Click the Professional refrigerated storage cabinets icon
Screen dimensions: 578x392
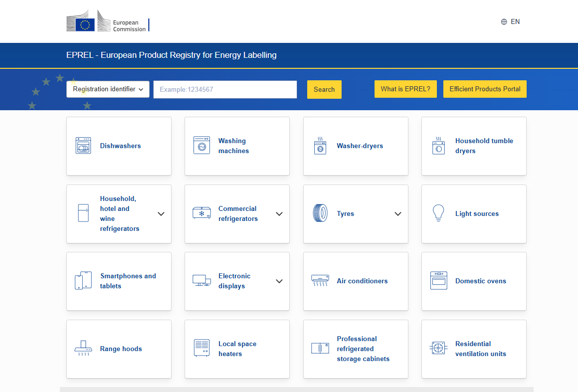[x=320, y=348]
